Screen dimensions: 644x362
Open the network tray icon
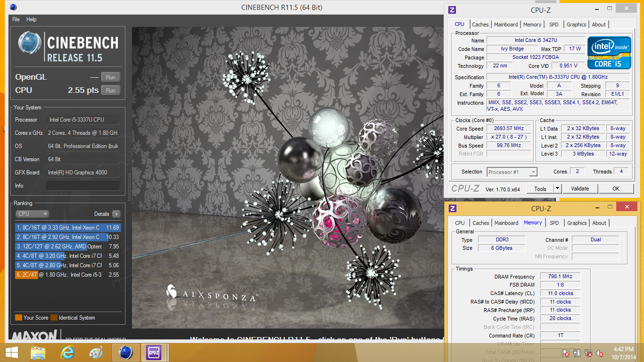(589, 353)
